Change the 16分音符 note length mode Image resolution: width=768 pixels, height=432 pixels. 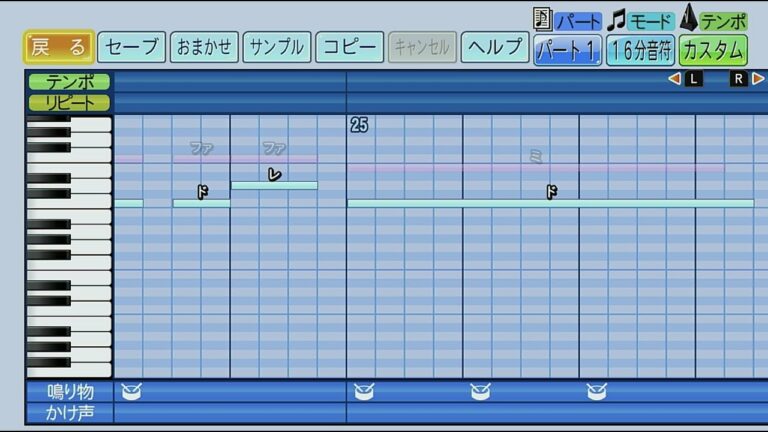[640, 49]
